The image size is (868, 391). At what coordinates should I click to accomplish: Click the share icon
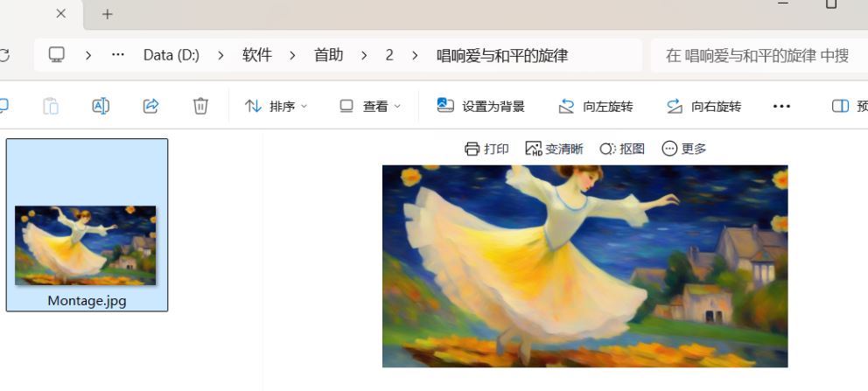150,106
